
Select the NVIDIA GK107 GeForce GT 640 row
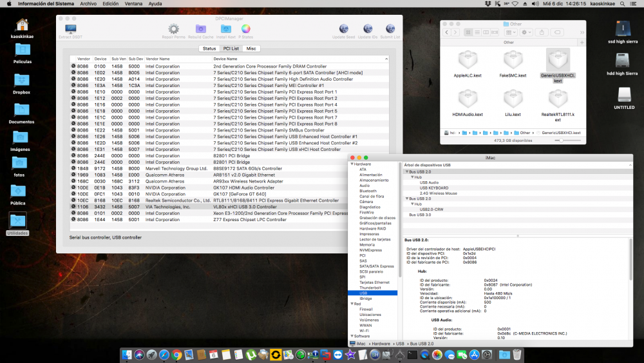tap(229, 194)
